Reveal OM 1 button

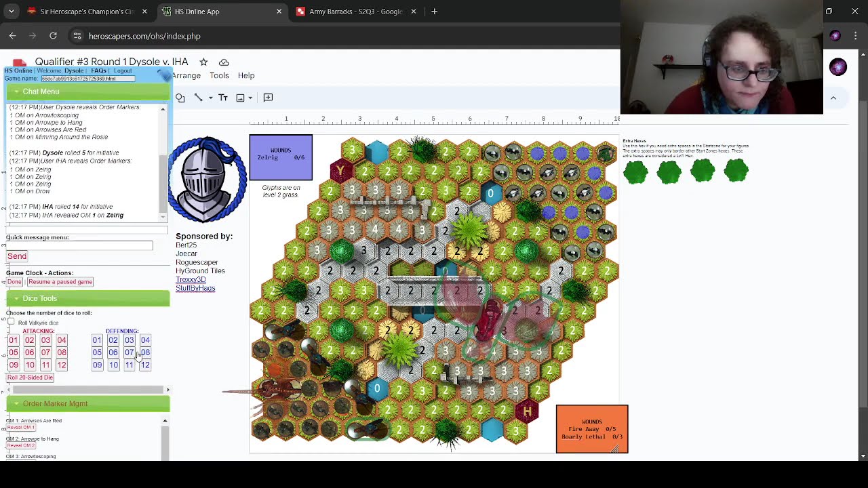point(20,428)
